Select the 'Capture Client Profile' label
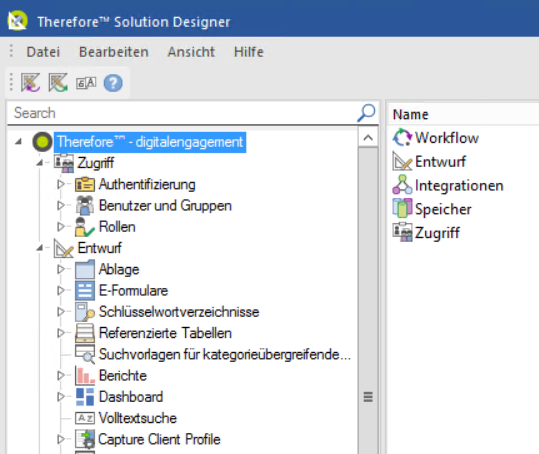Viewport: 539px width, 454px height. coord(159,439)
